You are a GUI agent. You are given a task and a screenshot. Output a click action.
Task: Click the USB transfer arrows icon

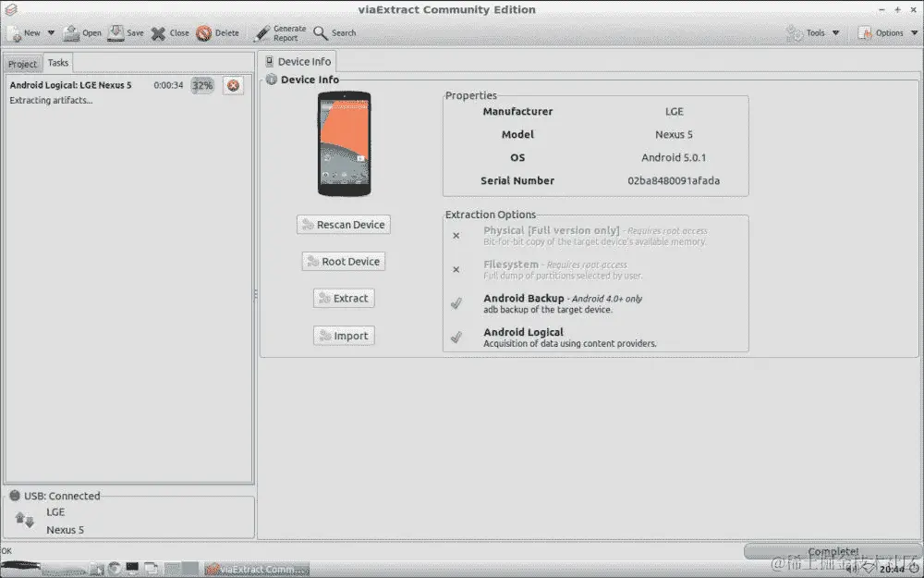pyautogui.click(x=25, y=520)
